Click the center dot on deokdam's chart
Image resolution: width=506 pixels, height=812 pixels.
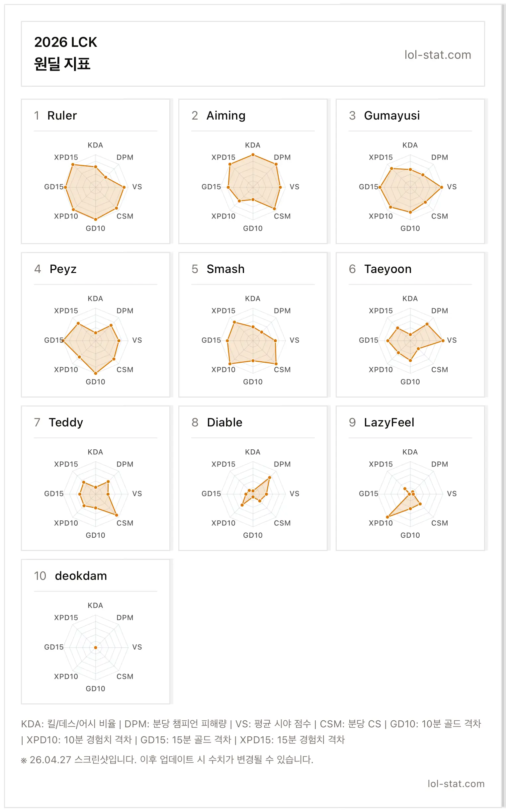[x=96, y=648]
